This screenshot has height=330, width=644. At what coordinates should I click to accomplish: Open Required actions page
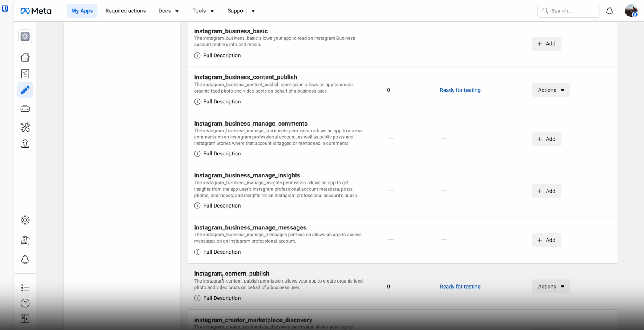126,11
